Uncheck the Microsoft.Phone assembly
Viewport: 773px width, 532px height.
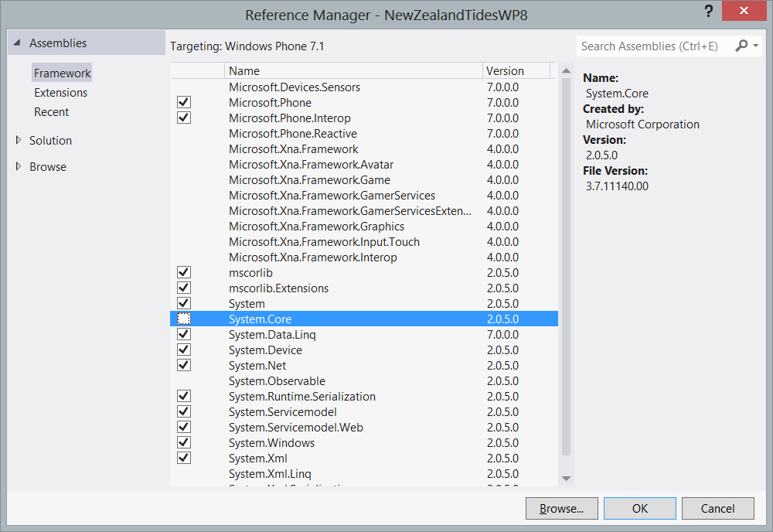(x=183, y=102)
